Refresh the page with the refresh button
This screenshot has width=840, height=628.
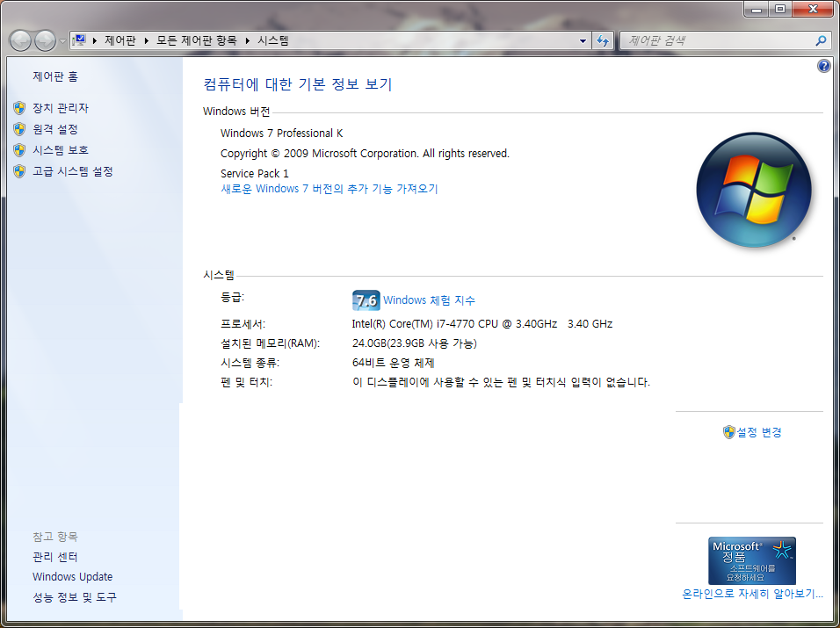tap(603, 40)
